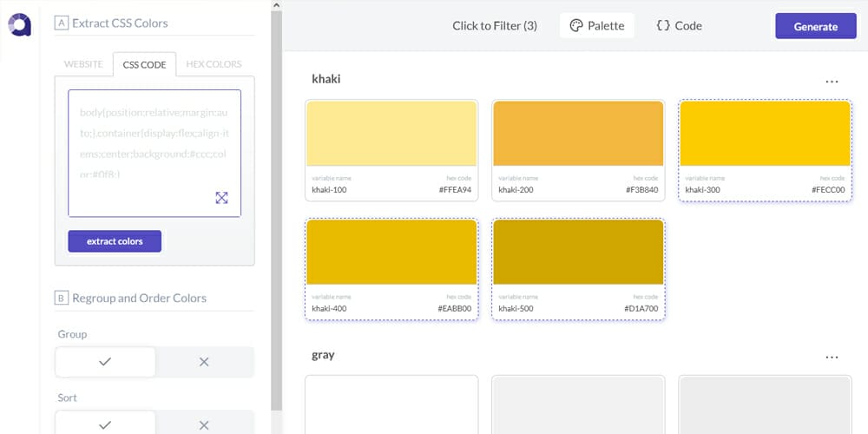Select the CSS CODE tab

click(x=144, y=64)
